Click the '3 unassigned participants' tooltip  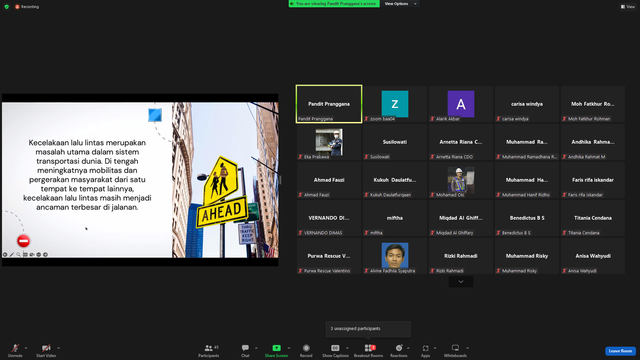click(368, 329)
